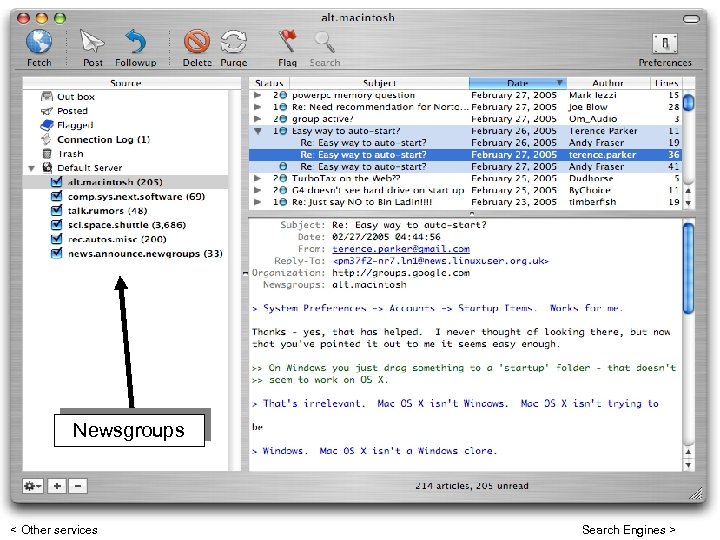Click the Source column header
The image size is (720, 540).
[126, 83]
